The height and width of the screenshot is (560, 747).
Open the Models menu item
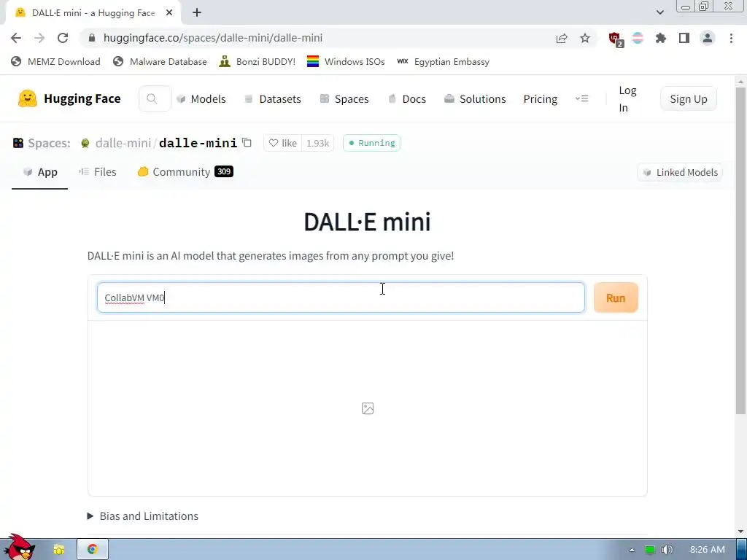201,98
